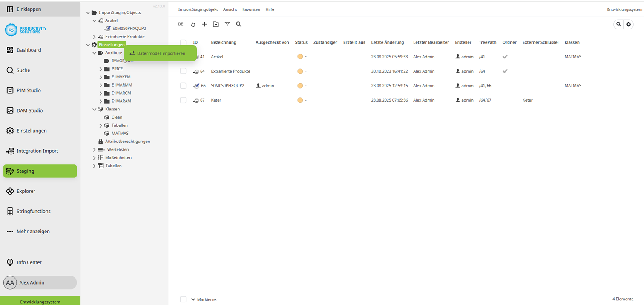Open the add new object plus icon
Screen dimensions: 644x305
point(205,24)
